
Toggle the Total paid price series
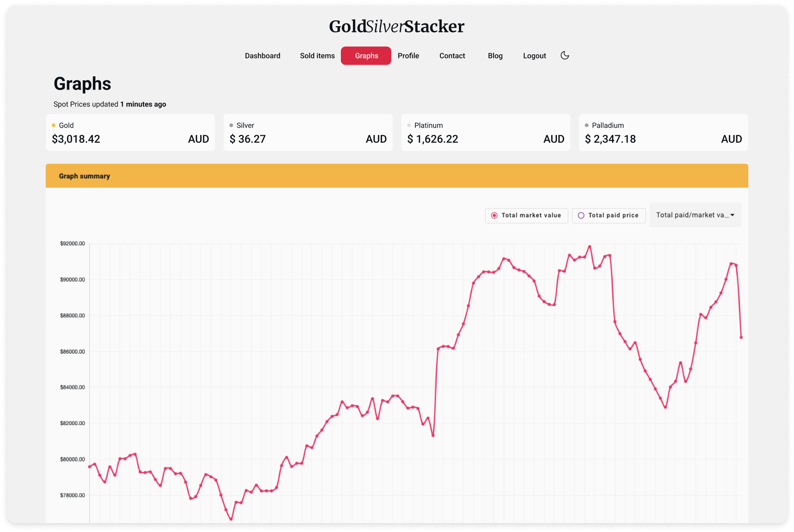(608, 215)
